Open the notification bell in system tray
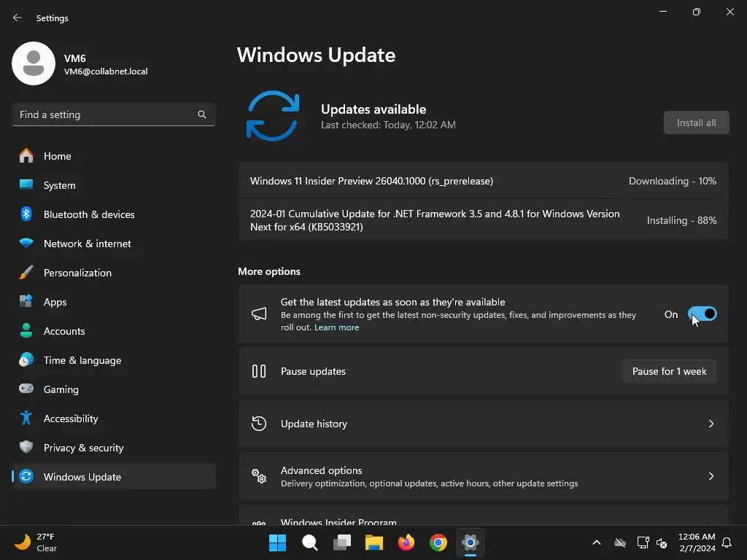The image size is (747, 560). pos(727,542)
